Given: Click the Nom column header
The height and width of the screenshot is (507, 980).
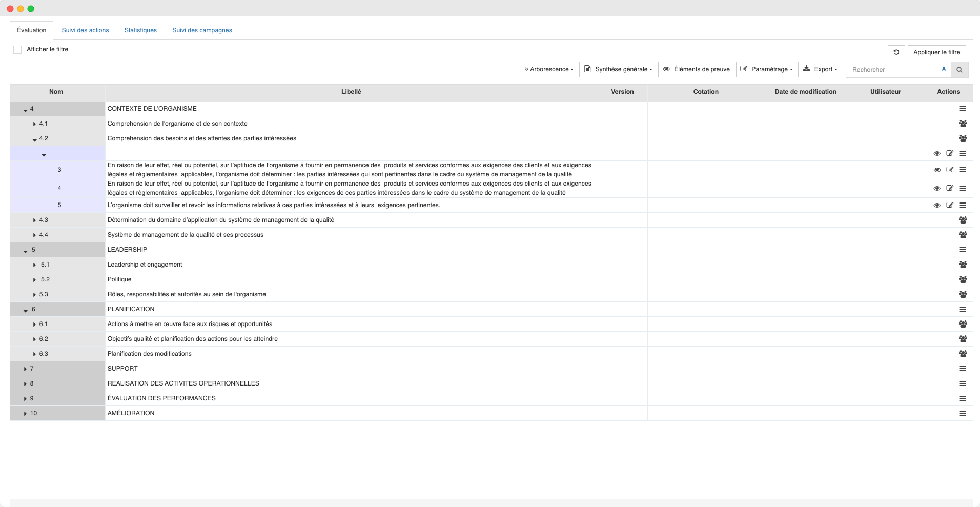Looking at the screenshot, I should [56, 92].
